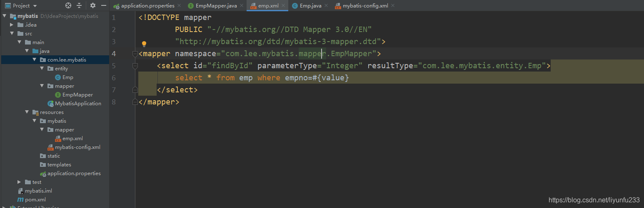Click the namespace value com.lee.mybatis.mapper.EmpMapper
The width and height of the screenshot is (644, 208).
pos(299,54)
